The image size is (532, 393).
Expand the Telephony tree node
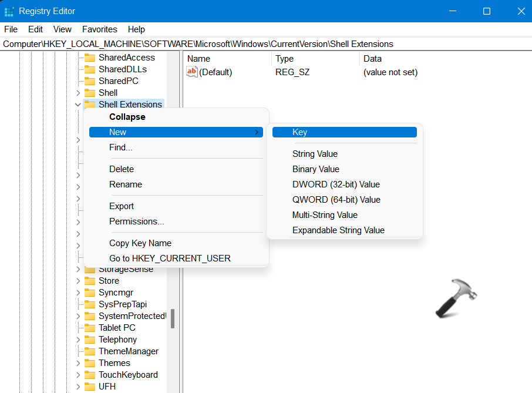click(78, 340)
